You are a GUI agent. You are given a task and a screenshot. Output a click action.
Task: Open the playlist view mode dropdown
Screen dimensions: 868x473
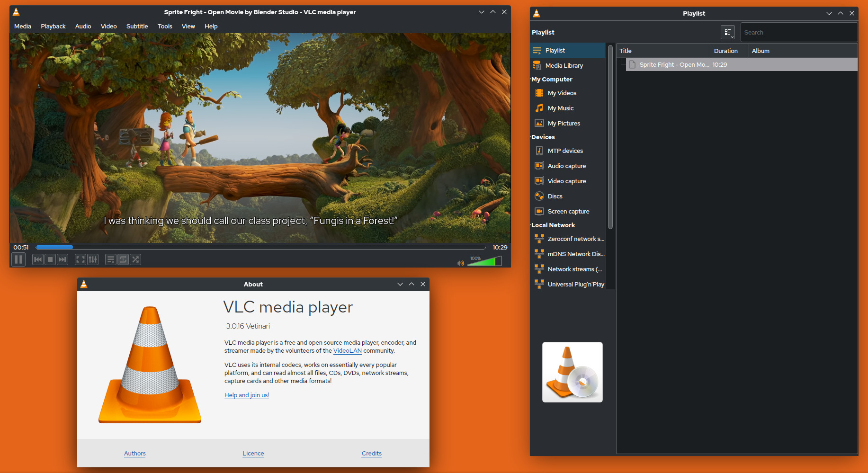(x=728, y=32)
